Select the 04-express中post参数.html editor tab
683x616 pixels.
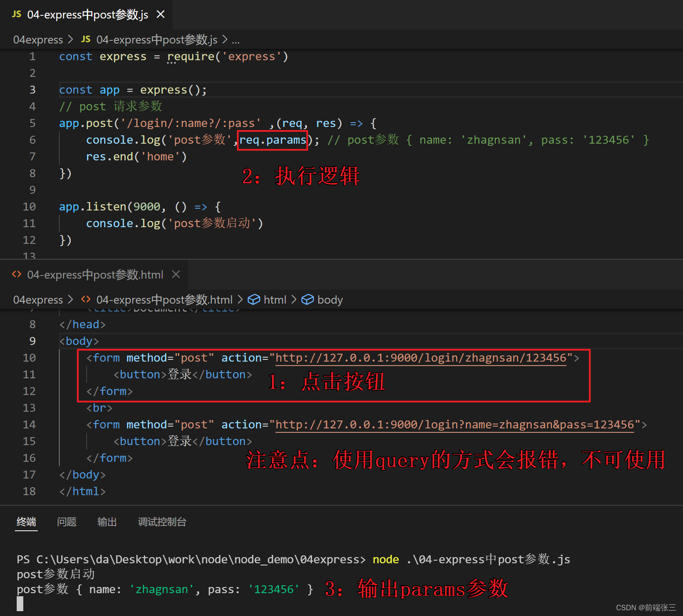pos(94,275)
